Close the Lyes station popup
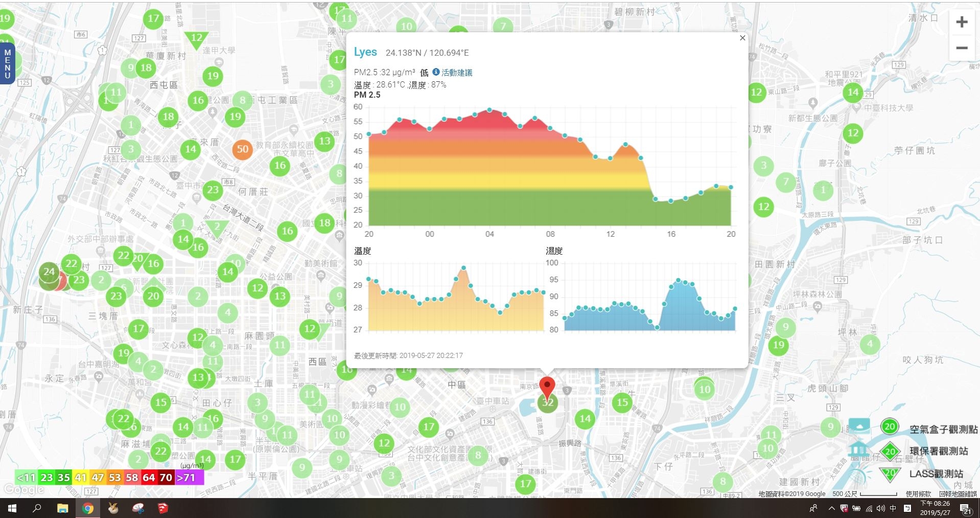Image resolution: width=980 pixels, height=518 pixels. click(x=742, y=38)
